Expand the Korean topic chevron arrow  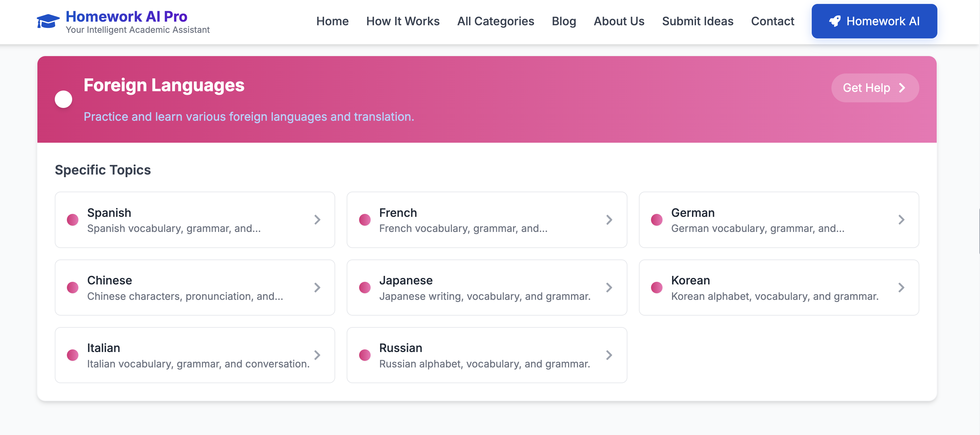901,287
